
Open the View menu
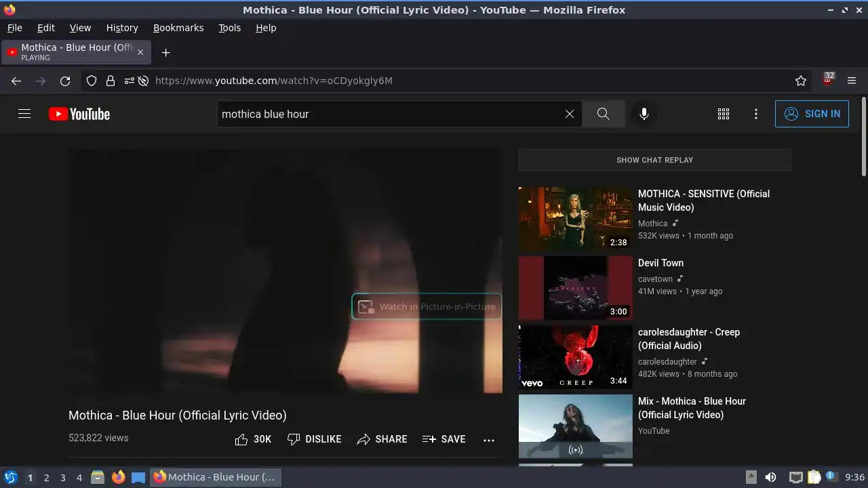[80, 28]
